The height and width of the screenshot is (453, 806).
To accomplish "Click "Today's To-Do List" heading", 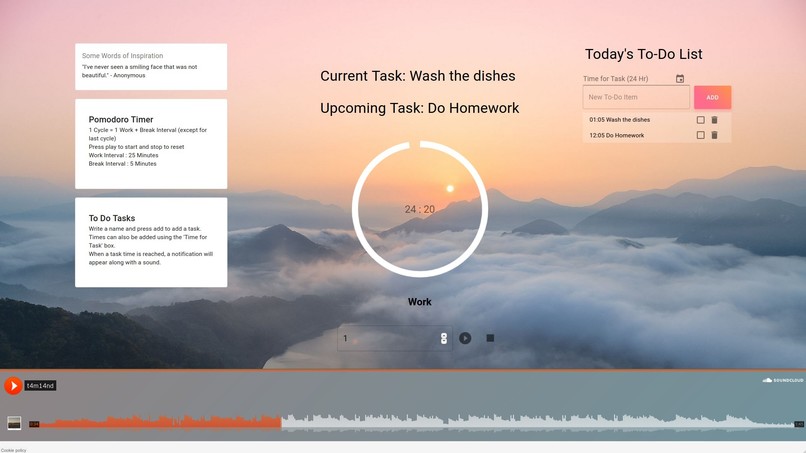I will pyautogui.click(x=644, y=54).
